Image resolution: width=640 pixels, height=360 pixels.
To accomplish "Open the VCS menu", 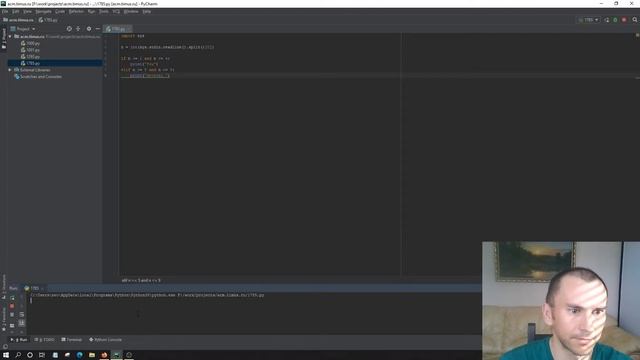I will coord(116,11).
